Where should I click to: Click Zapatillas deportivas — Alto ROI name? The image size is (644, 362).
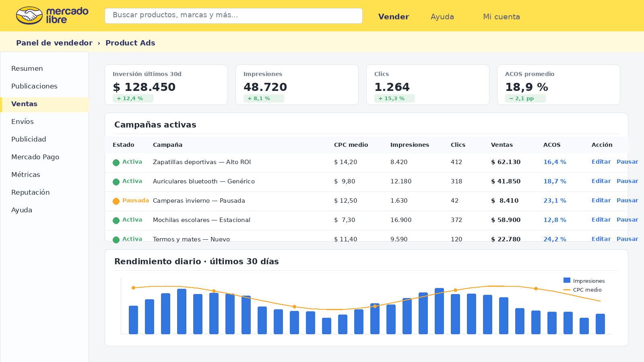click(202, 162)
